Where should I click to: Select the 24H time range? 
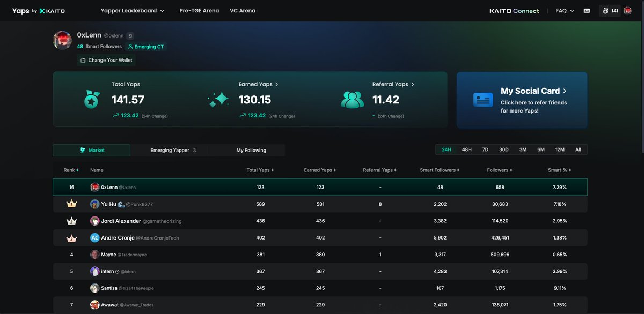(x=447, y=150)
